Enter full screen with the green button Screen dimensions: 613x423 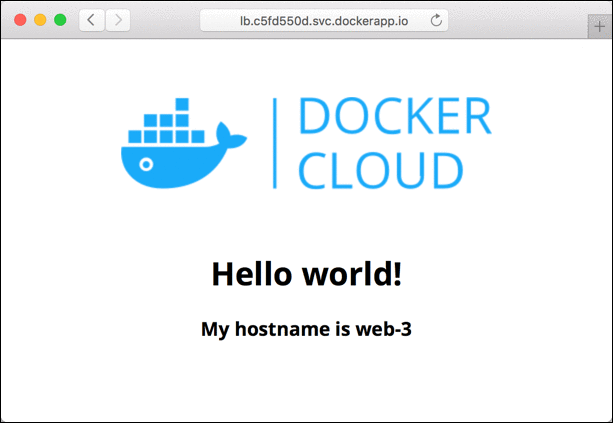(60, 20)
